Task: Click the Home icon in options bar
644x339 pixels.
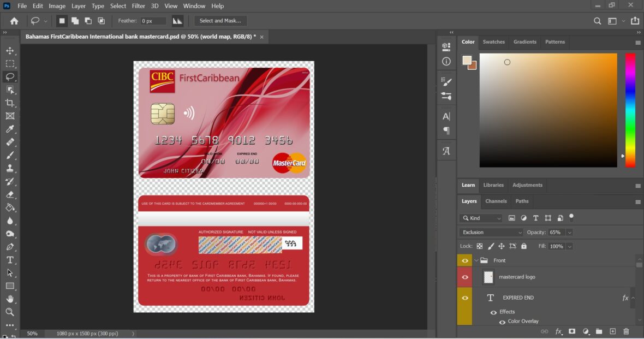Action: tap(14, 21)
